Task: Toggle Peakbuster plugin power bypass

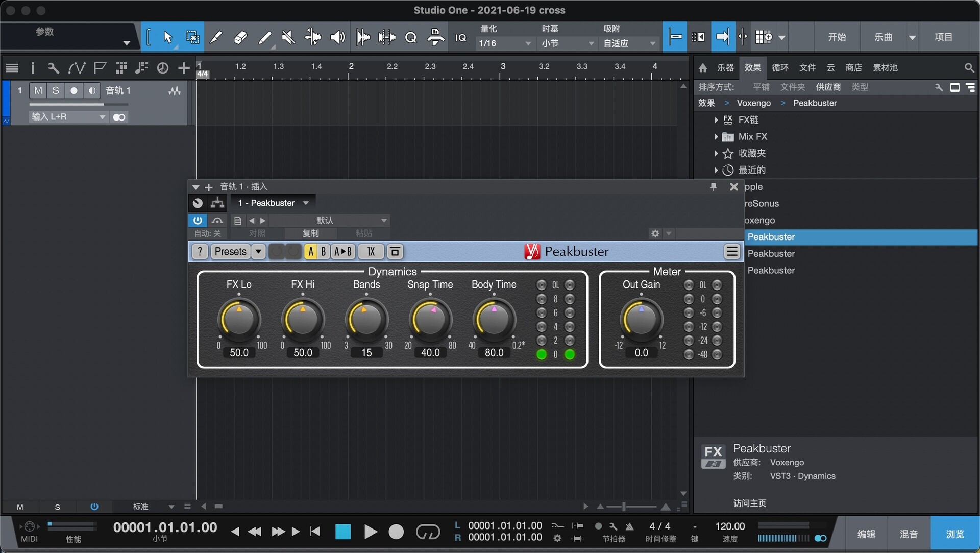Action: pyautogui.click(x=198, y=221)
